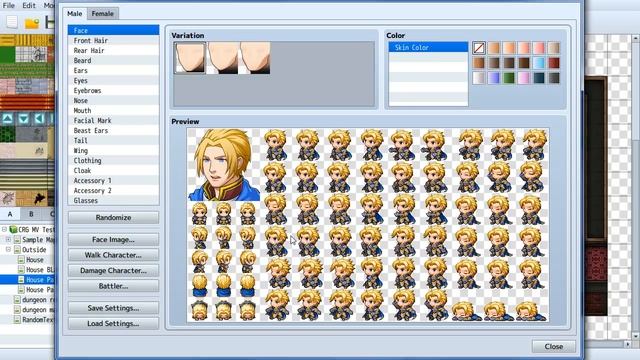Click the large face portrait preview
640x360 pixels.
(x=224, y=165)
